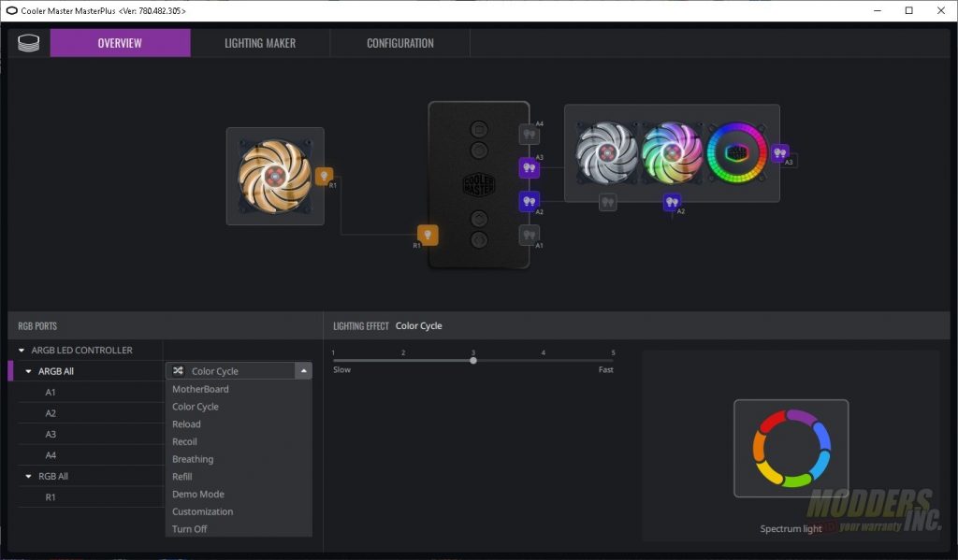Select Turn Off in the effect list
958x560 pixels.
coord(239,529)
